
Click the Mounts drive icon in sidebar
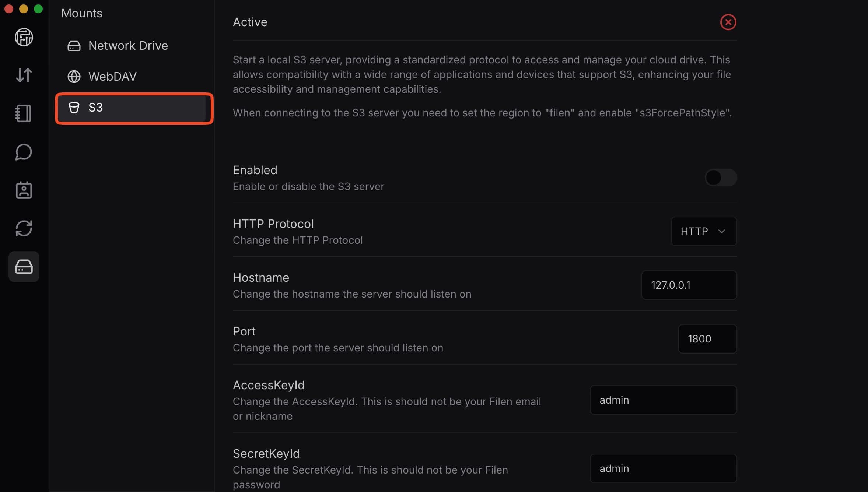(24, 267)
